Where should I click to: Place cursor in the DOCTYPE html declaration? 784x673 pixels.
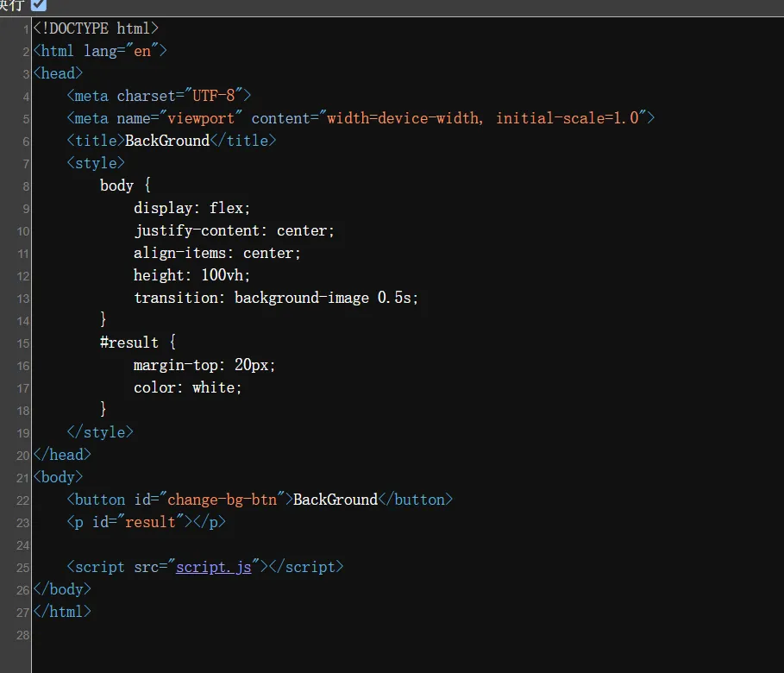(x=96, y=28)
